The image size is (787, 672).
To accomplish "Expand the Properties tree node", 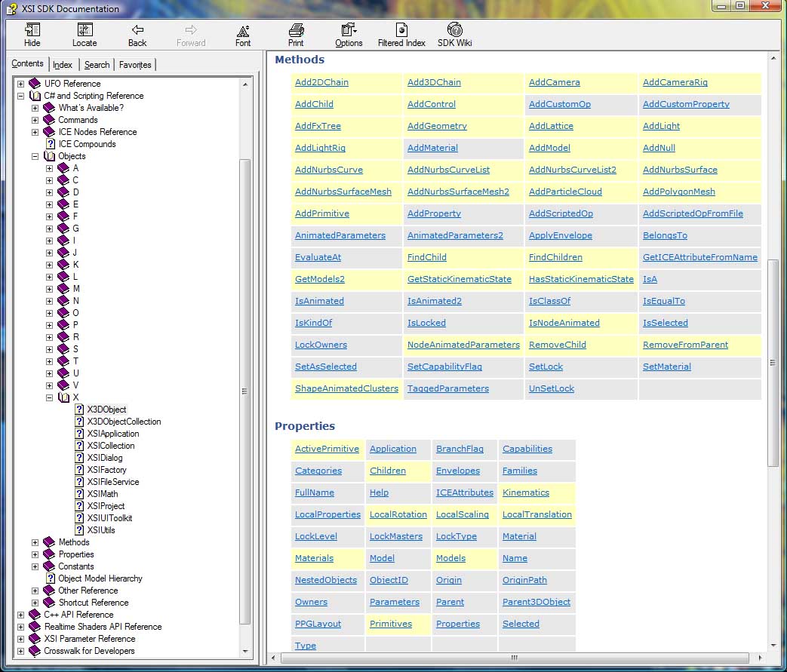I will pyautogui.click(x=35, y=554).
